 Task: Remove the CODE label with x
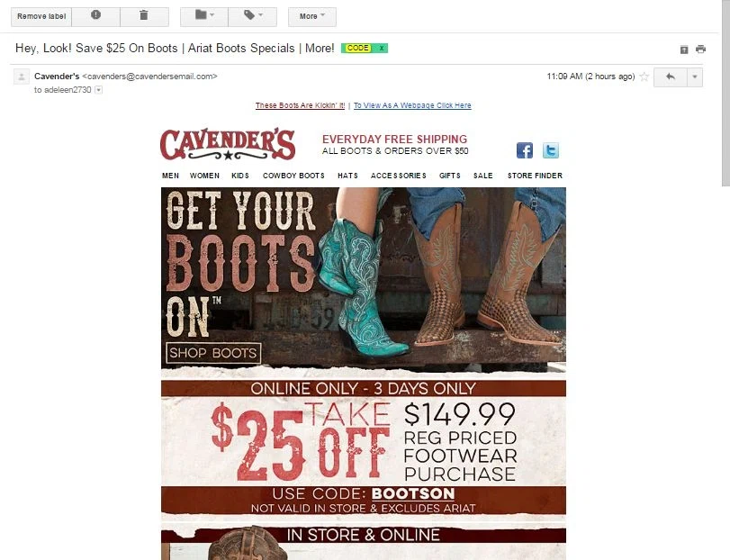coord(382,48)
